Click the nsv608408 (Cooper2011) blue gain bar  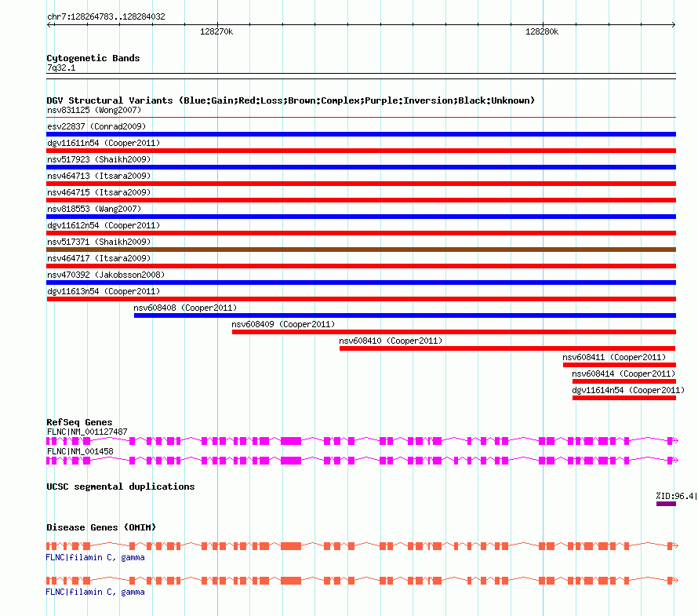point(405,315)
